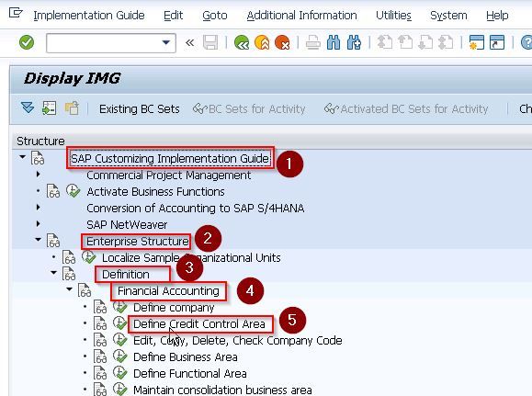Image resolution: width=532 pixels, height=396 pixels.
Task: Click the Print icon
Action: [312, 43]
